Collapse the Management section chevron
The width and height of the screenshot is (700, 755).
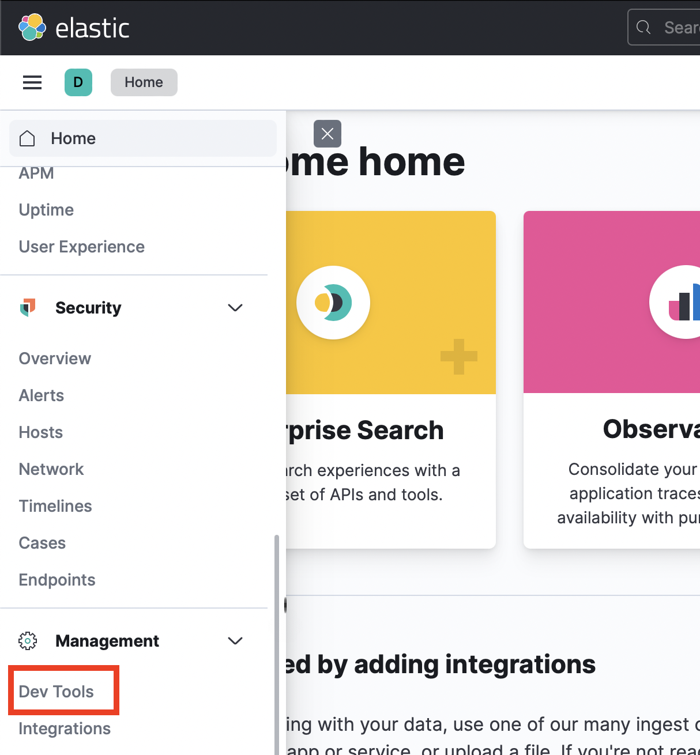[x=235, y=641]
